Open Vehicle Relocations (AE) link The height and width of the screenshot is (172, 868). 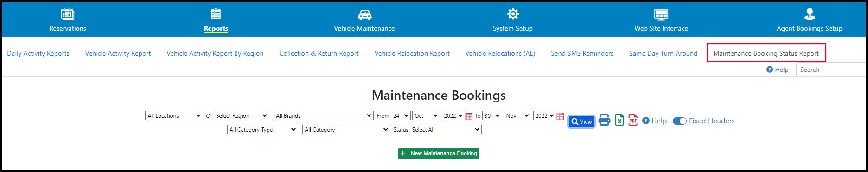click(500, 54)
